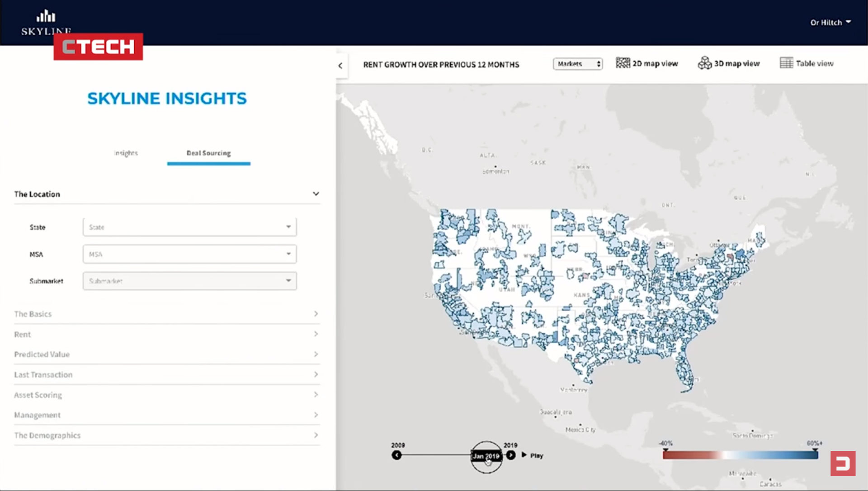Click the Jan 2019 timeline slider handle
Viewport: 868px width, 491px height.
coord(486,456)
